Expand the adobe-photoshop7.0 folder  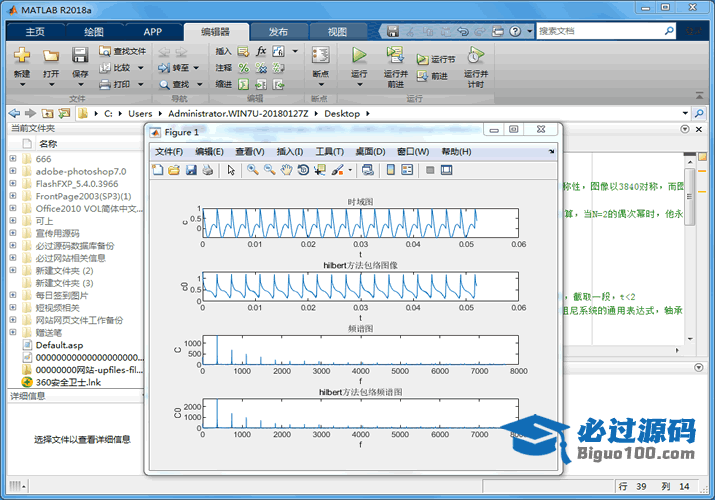[13, 171]
